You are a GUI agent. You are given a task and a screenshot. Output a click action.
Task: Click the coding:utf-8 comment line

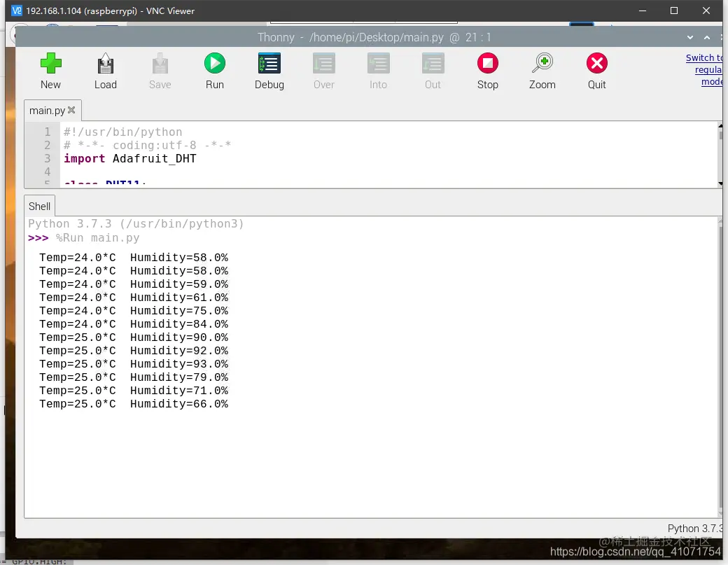(x=147, y=146)
